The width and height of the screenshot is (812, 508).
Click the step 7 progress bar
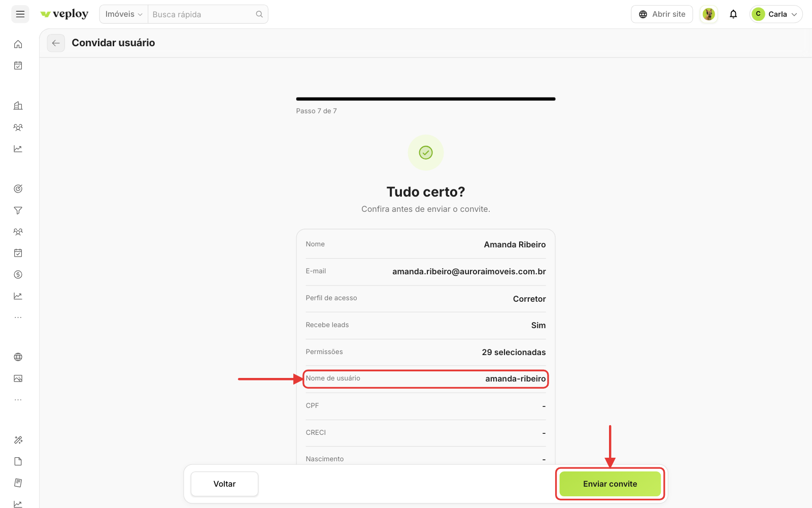426,99
